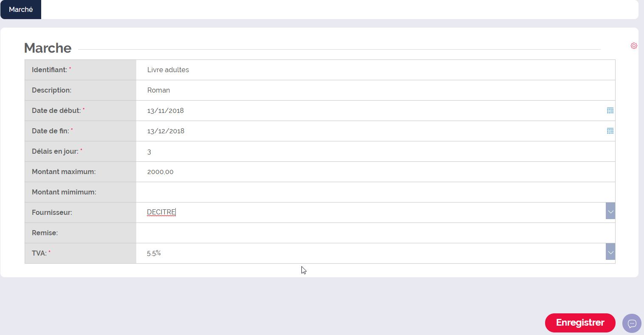
Task: Click the Date de fin field 13/12/2018
Action: [x=371, y=131]
